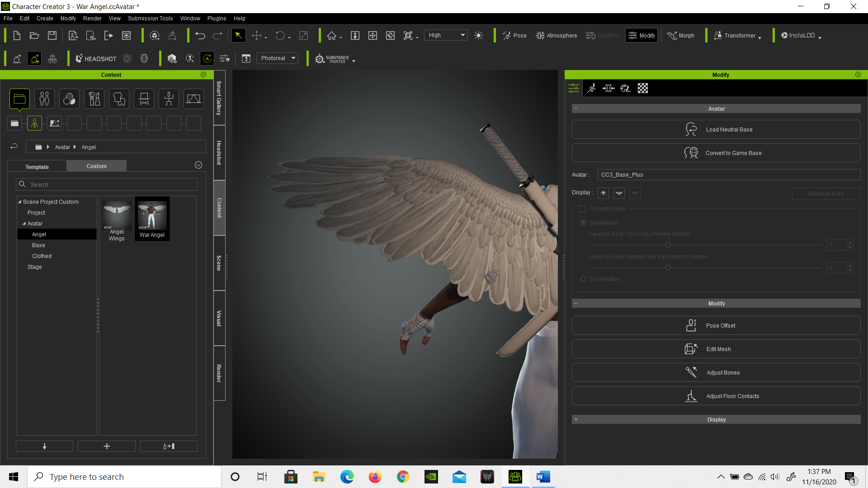Collapse Scene Project Custom tree node

19,202
